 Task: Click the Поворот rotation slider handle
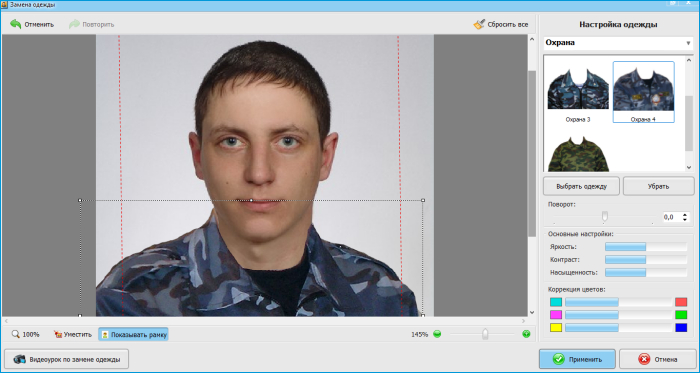click(604, 216)
